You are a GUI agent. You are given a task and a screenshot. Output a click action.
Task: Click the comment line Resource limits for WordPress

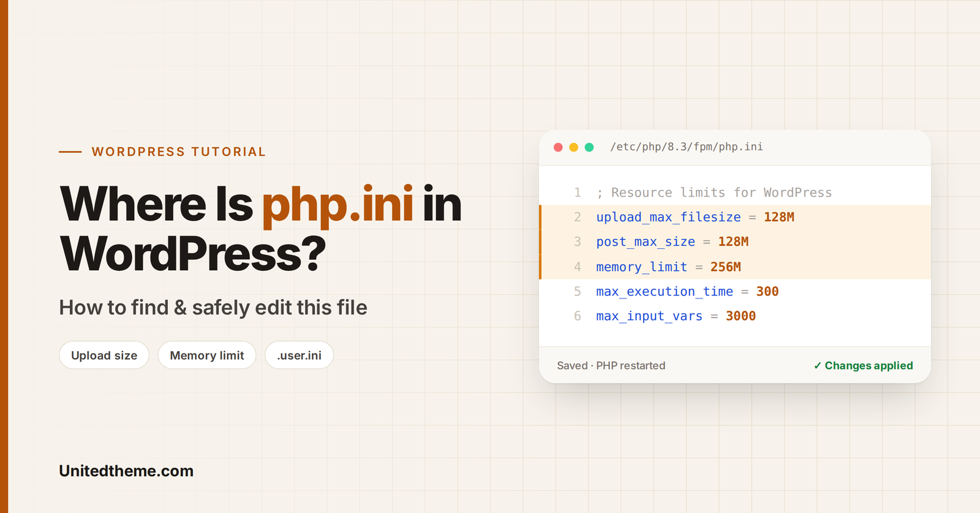(x=714, y=193)
